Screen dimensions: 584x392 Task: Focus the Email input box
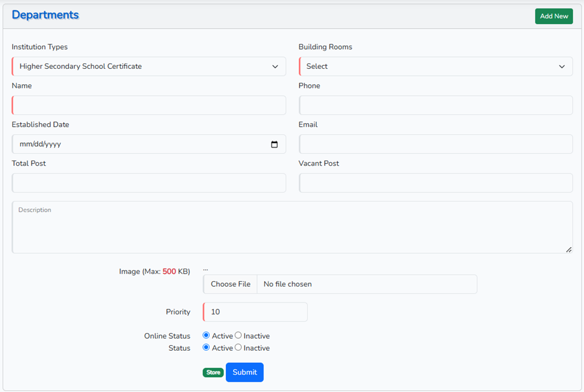pos(435,144)
